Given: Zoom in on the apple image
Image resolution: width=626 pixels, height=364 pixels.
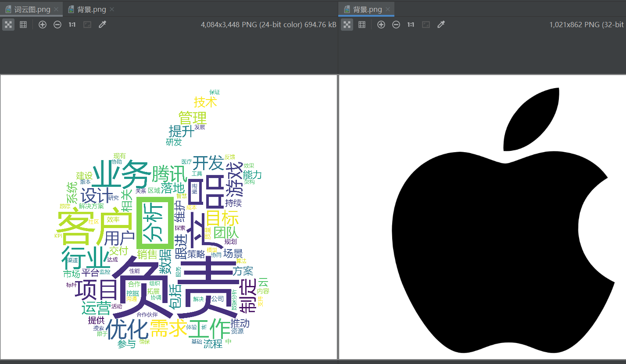Looking at the screenshot, I should (381, 25).
